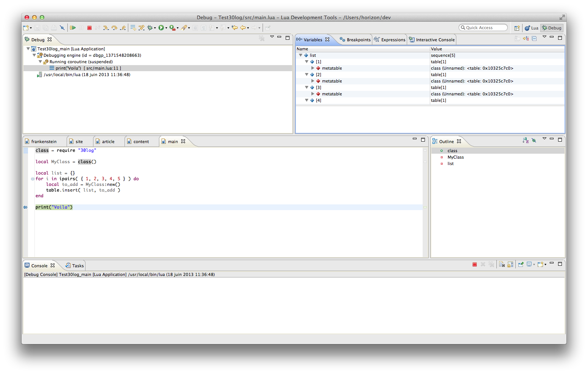The height and width of the screenshot is (374, 588).
Task: Open dropdown arrow next to Debug launch icon
Action: coord(155,28)
